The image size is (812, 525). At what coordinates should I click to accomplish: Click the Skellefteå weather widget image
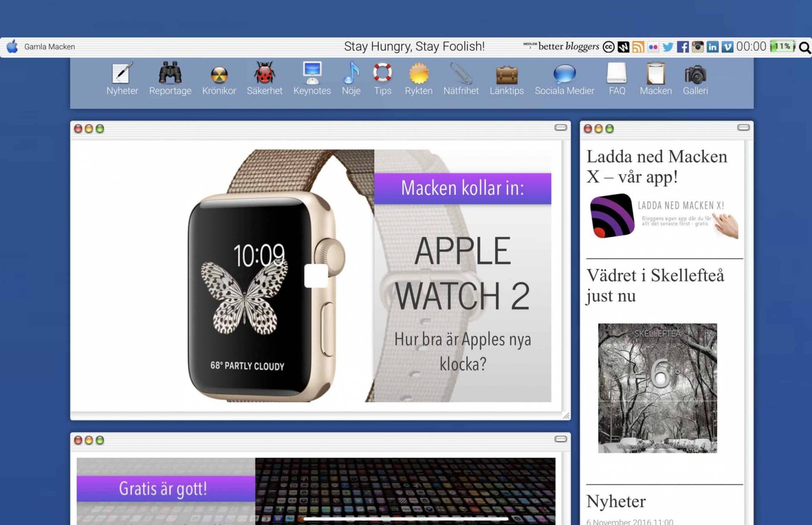[657, 388]
